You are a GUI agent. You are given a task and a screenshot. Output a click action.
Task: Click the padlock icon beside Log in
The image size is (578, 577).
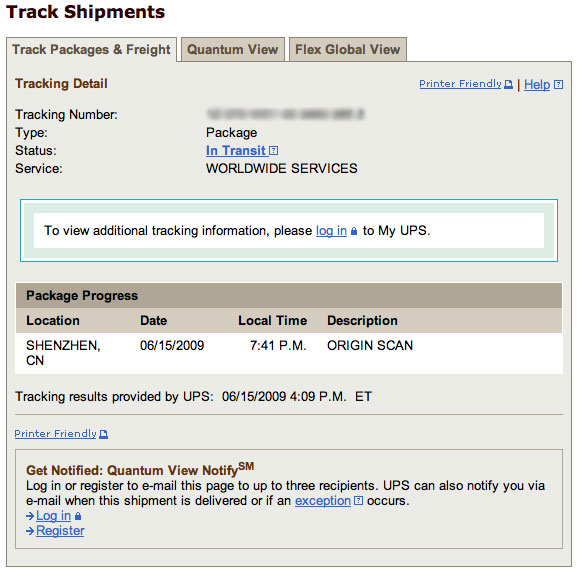click(78, 516)
